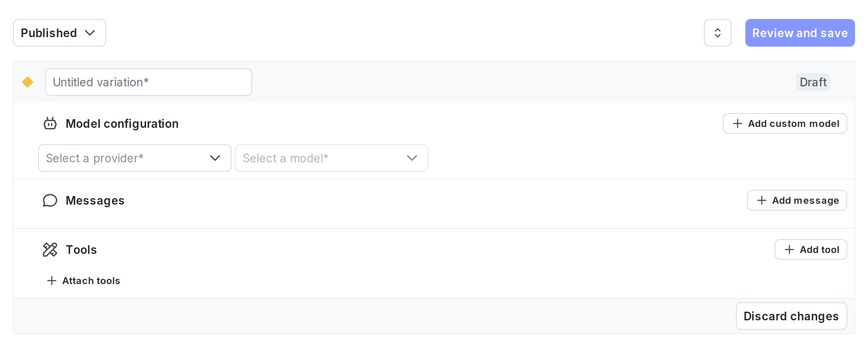Click the plus icon on Add tool

pos(789,250)
